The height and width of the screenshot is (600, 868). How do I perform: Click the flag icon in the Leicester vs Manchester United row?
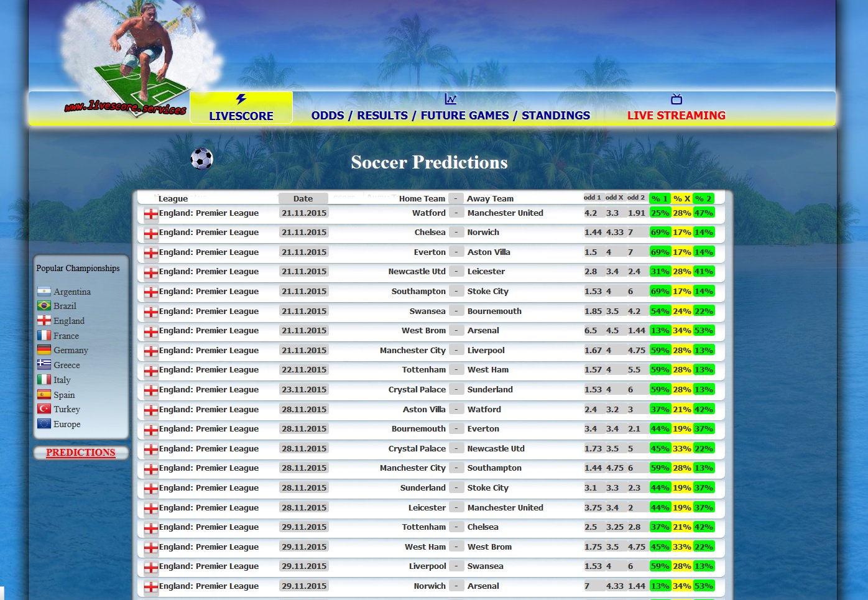pyautogui.click(x=151, y=509)
